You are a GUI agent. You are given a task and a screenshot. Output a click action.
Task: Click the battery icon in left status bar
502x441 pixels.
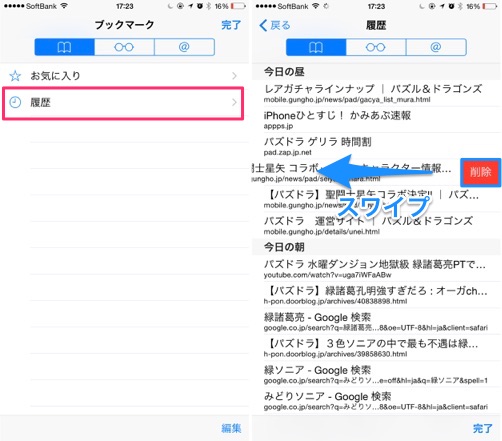(x=238, y=6)
